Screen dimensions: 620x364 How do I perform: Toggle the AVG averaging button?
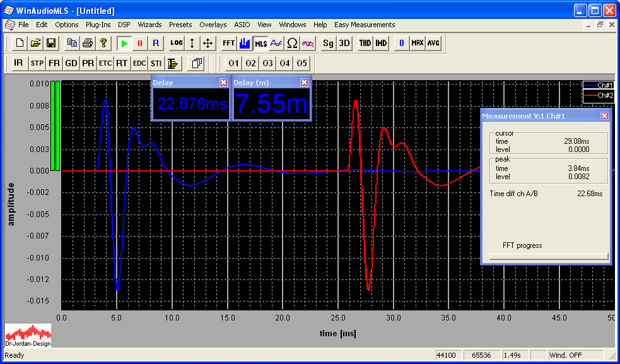click(433, 43)
